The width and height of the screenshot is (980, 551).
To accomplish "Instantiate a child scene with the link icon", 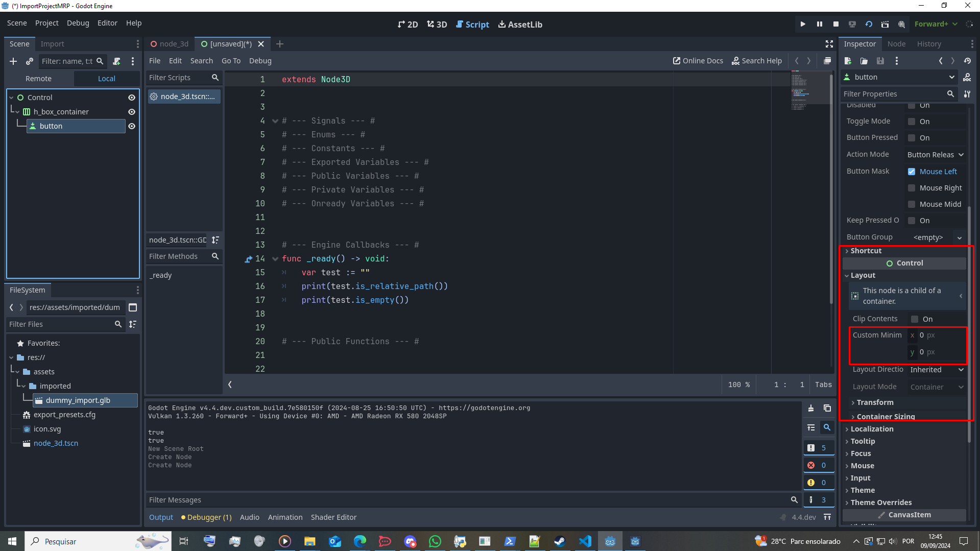I will (x=30, y=61).
